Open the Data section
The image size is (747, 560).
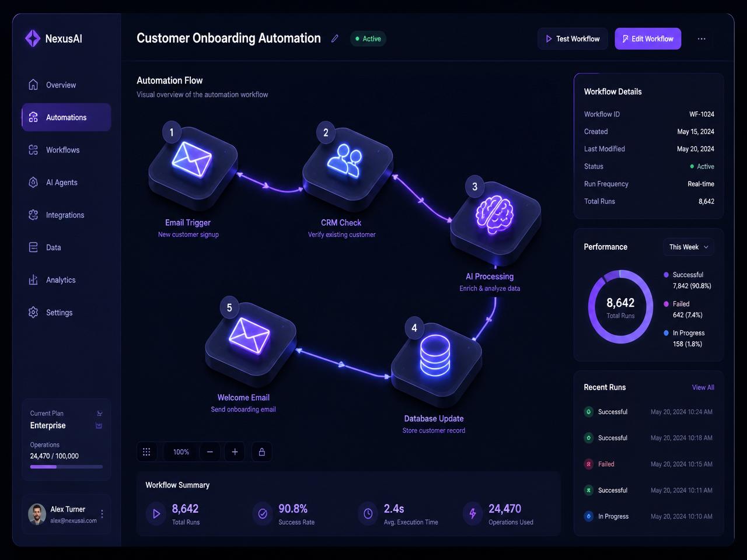click(x=66, y=247)
